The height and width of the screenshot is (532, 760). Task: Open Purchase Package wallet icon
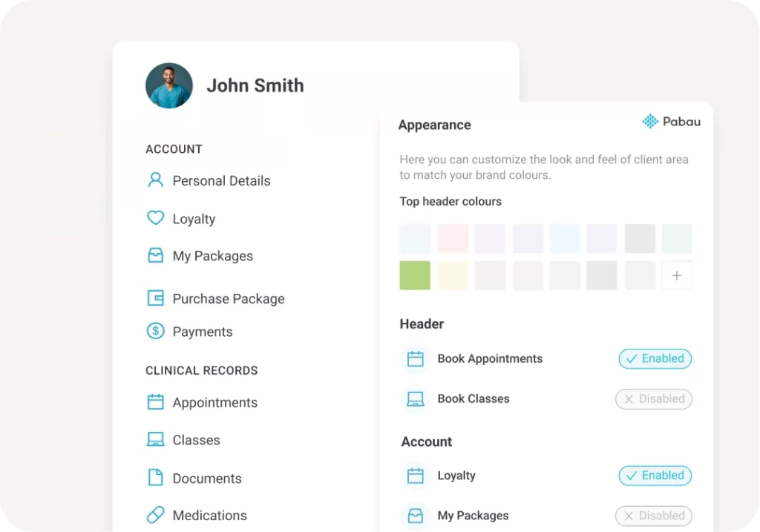[x=155, y=298]
